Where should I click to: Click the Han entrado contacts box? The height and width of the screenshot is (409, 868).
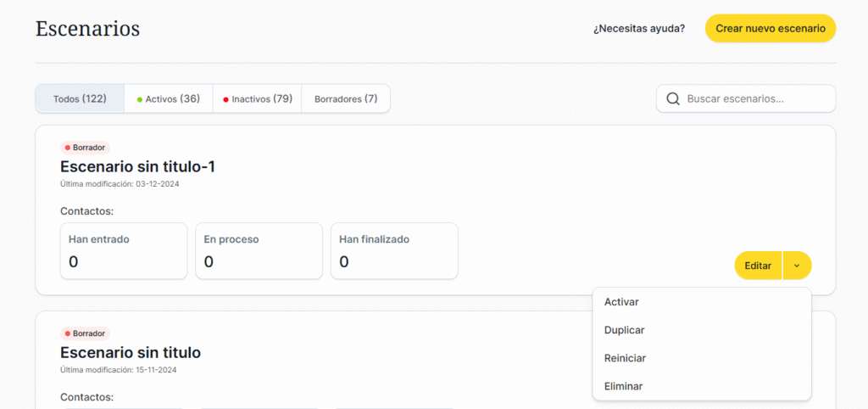(124, 251)
